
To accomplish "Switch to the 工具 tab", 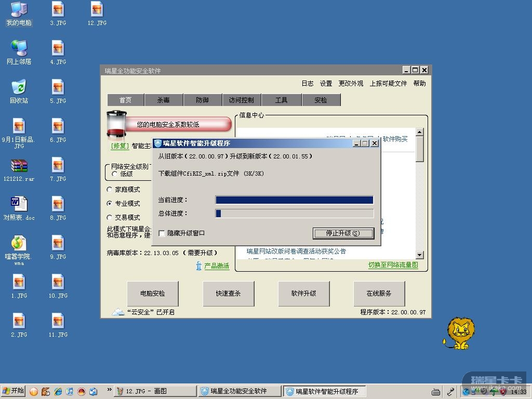I will click(281, 100).
